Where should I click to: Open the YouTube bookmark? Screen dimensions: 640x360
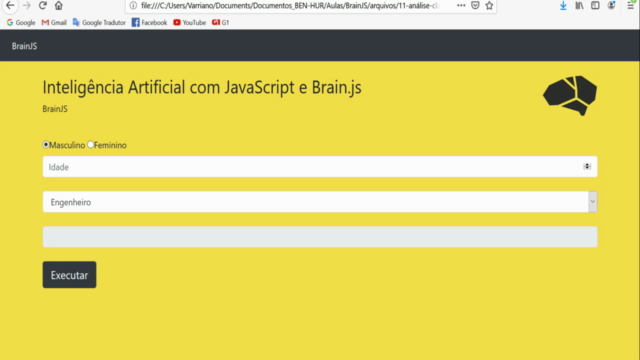tap(189, 22)
